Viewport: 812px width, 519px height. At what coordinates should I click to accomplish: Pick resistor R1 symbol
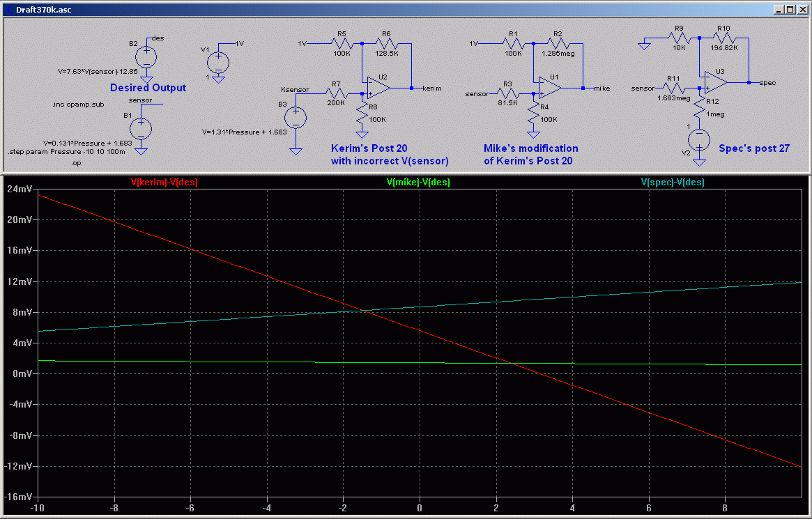click(x=513, y=43)
